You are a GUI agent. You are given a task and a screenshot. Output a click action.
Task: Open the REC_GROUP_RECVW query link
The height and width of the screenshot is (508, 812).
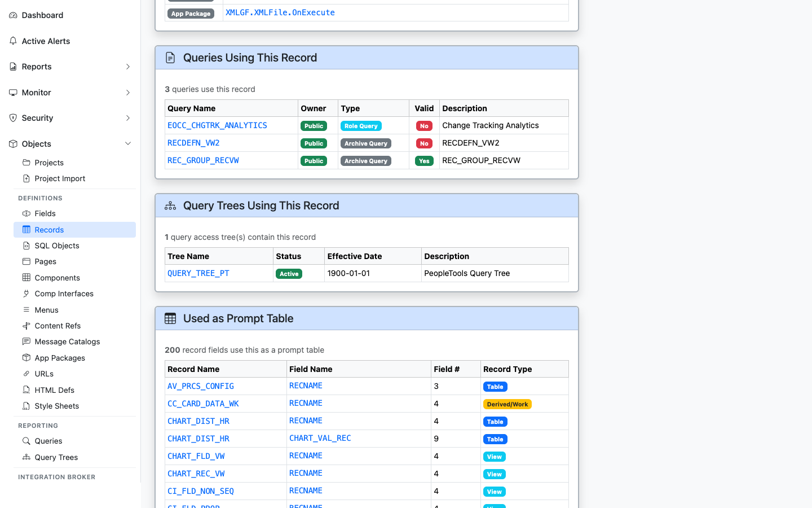[x=203, y=160]
